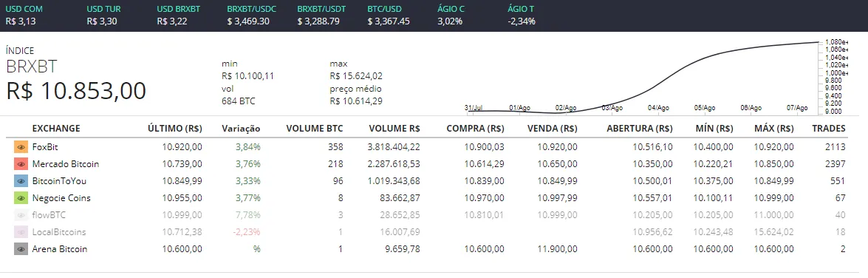This screenshot has width=868, height=278.
Task: Toggle Mercado Bitcoin red eye icon
Action: (21, 164)
